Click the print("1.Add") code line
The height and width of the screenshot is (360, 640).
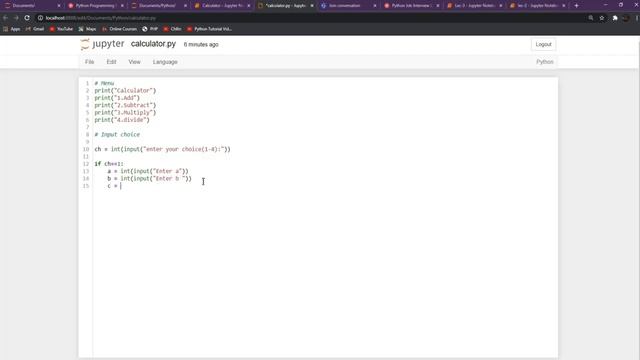pyautogui.click(x=117, y=98)
